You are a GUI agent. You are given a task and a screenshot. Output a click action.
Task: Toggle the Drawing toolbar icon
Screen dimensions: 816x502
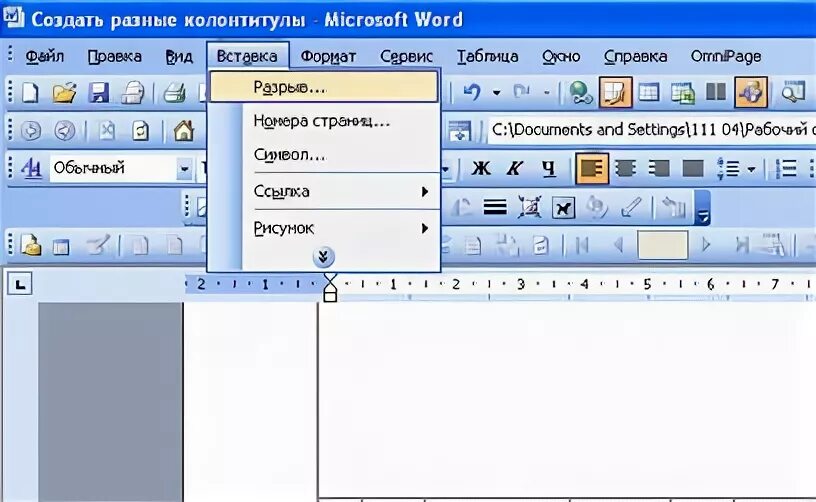coord(751,93)
